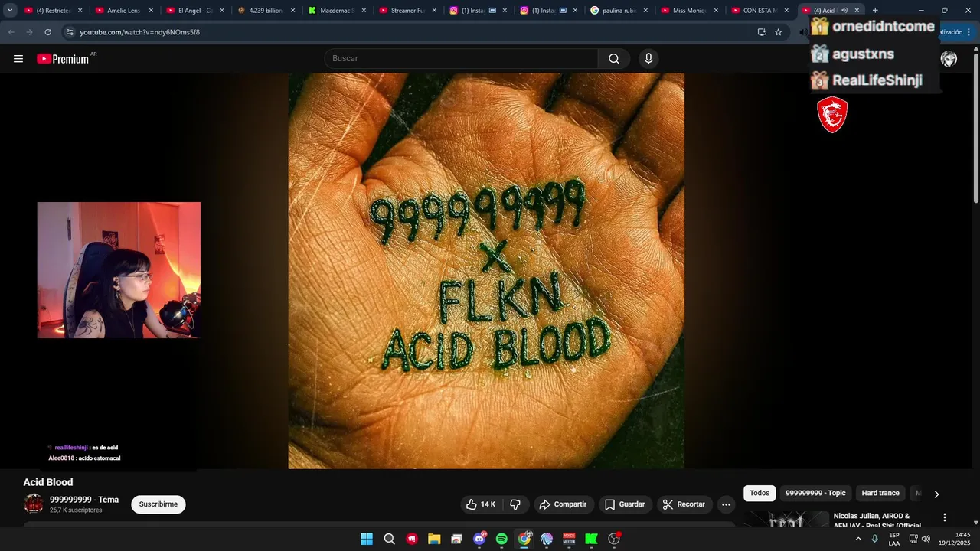The height and width of the screenshot is (551, 980).
Task: Start voice search with the microphone
Action: (648, 59)
